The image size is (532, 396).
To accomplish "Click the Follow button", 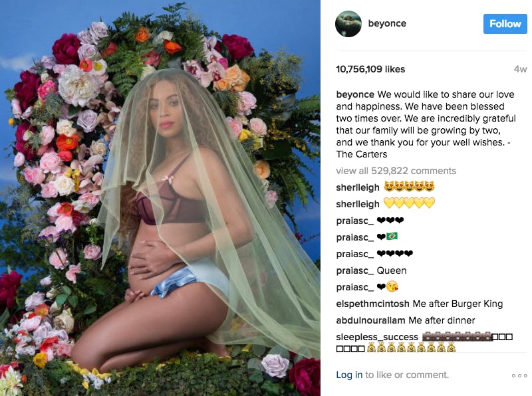I will 505,24.
